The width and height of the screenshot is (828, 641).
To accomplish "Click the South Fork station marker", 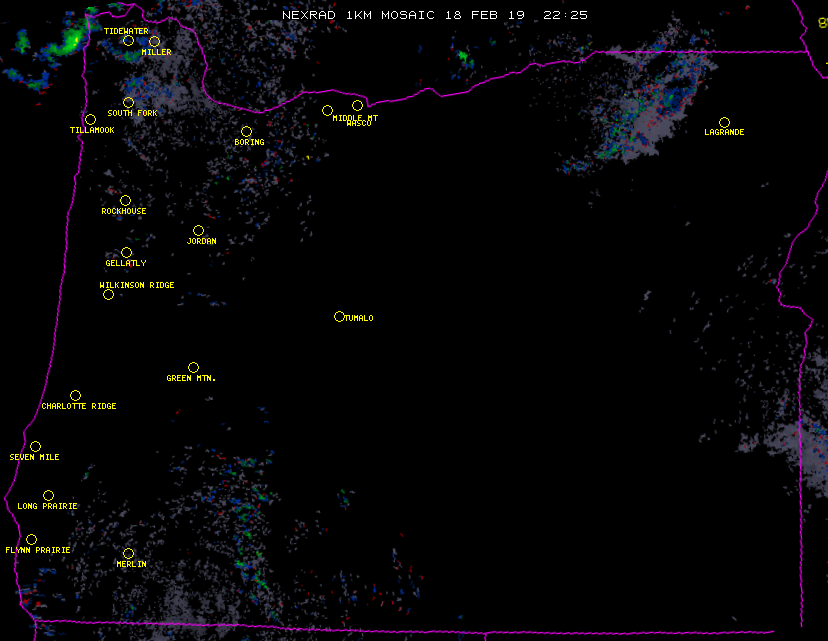I will coord(128,103).
